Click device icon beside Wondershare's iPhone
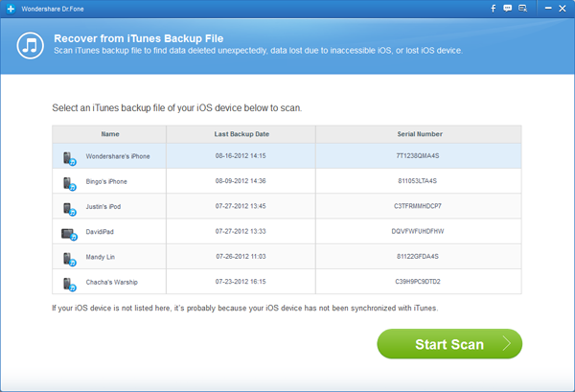Screen dimensions: 575x392 [x=69, y=159]
